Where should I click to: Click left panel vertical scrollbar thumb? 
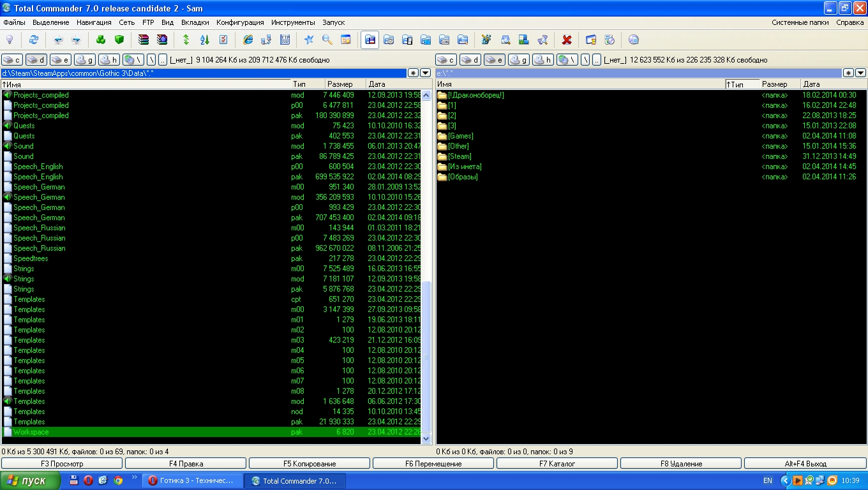(427, 357)
